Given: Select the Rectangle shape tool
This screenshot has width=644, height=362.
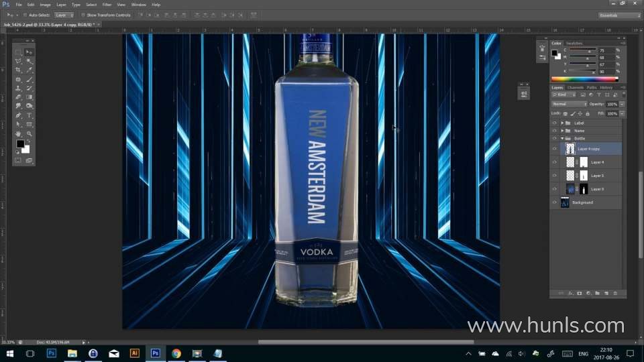Looking at the screenshot, I should pos(29,124).
